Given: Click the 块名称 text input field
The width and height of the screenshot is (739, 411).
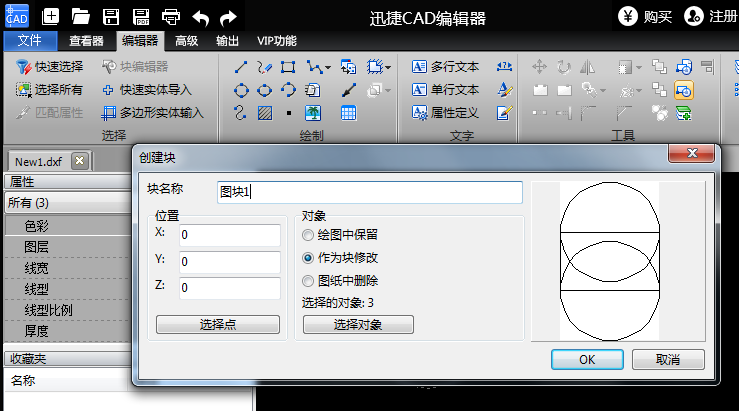Looking at the screenshot, I should coord(369,192).
